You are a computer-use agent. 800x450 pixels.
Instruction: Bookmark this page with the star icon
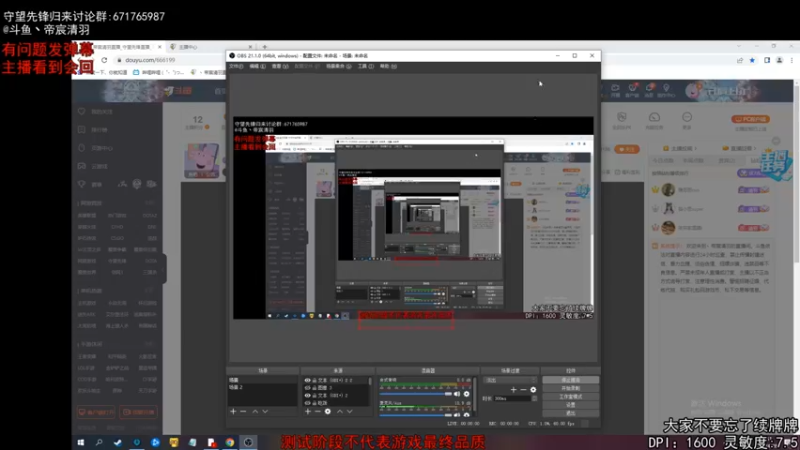pos(752,60)
